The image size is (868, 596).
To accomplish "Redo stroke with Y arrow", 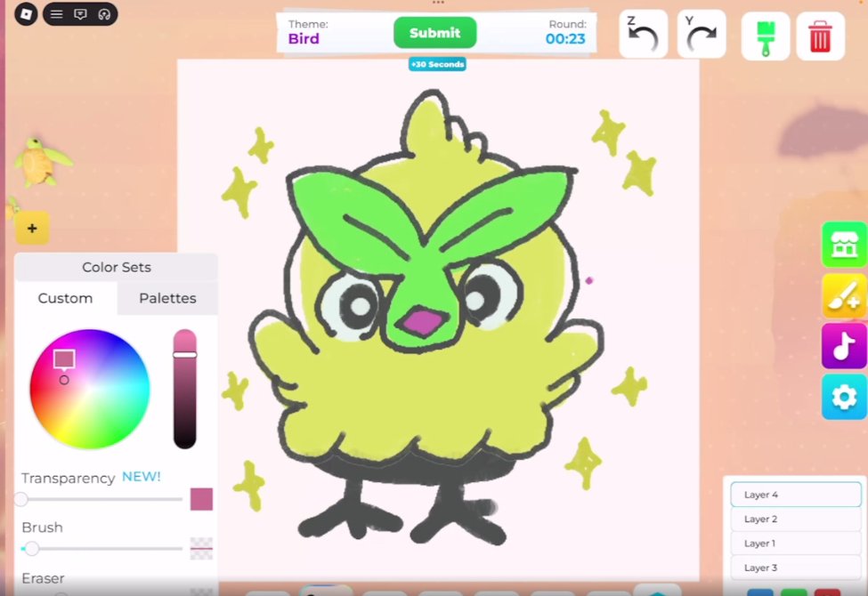I will (701, 35).
